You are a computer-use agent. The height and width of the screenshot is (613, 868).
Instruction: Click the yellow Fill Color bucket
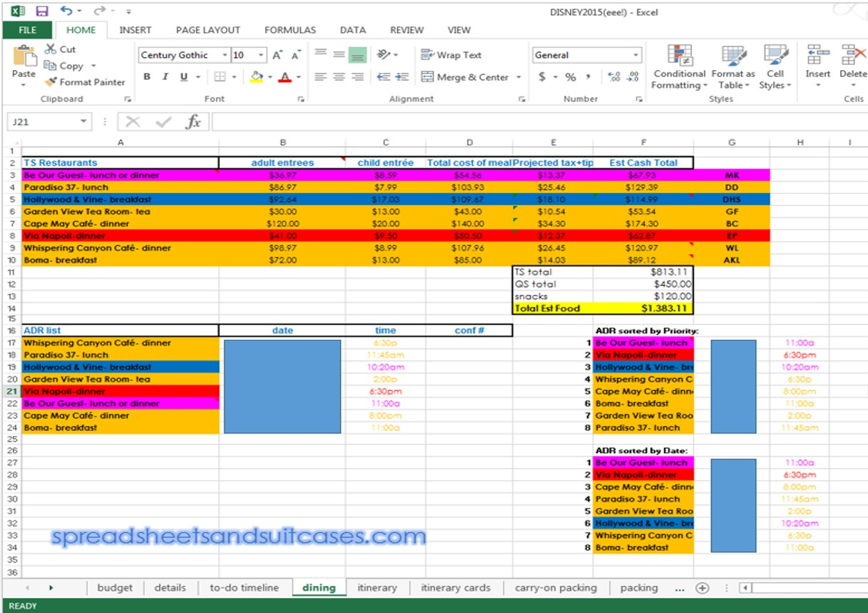(x=256, y=77)
